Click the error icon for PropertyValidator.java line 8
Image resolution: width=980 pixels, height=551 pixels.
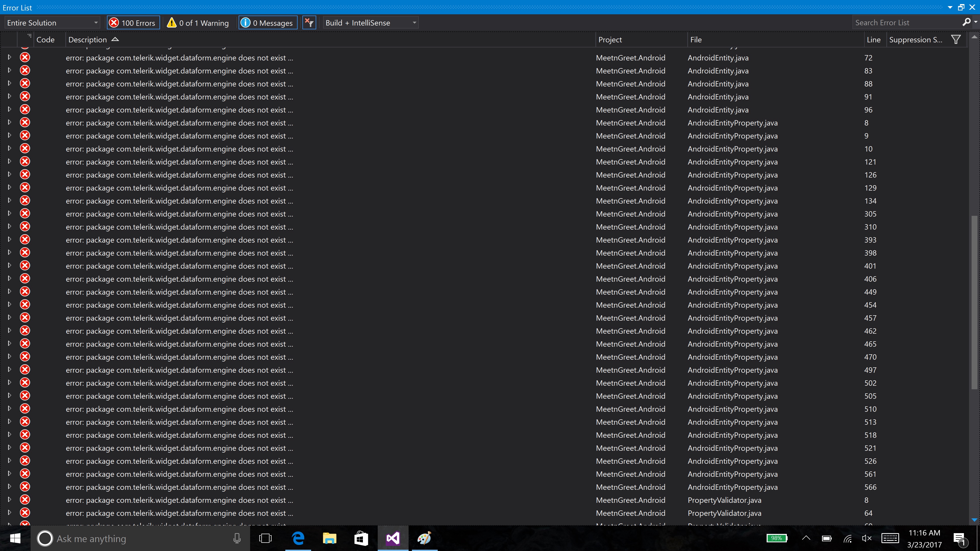(x=25, y=500)
